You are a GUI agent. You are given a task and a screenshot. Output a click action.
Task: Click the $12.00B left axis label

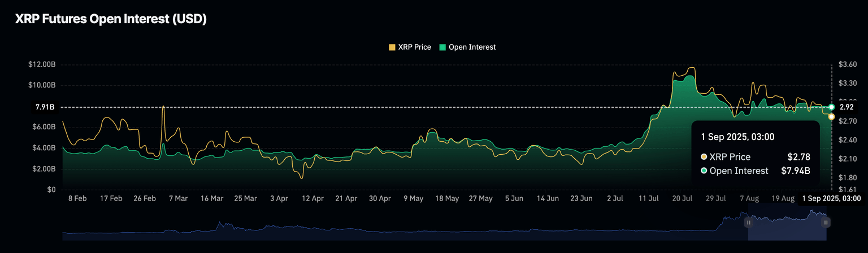pyautogui.click(x=42, y=64)
